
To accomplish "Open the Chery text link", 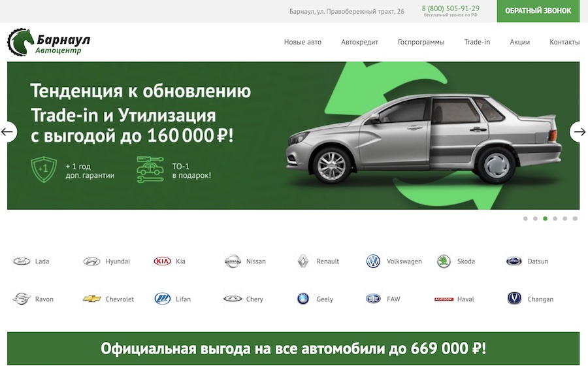I will click(255, 299).
